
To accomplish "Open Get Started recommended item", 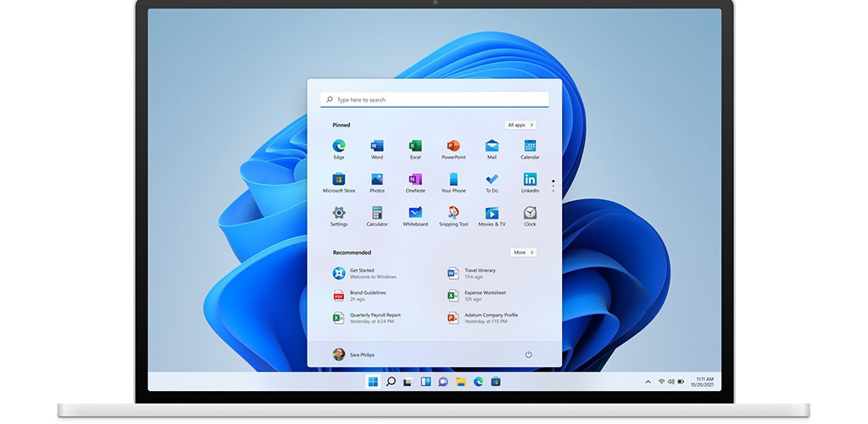I will click(x=364, y=273).
